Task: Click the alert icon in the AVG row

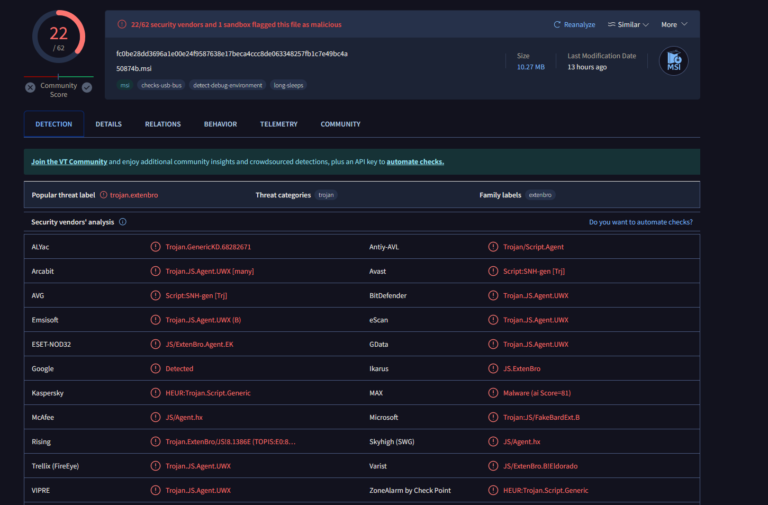Action: 155,295
